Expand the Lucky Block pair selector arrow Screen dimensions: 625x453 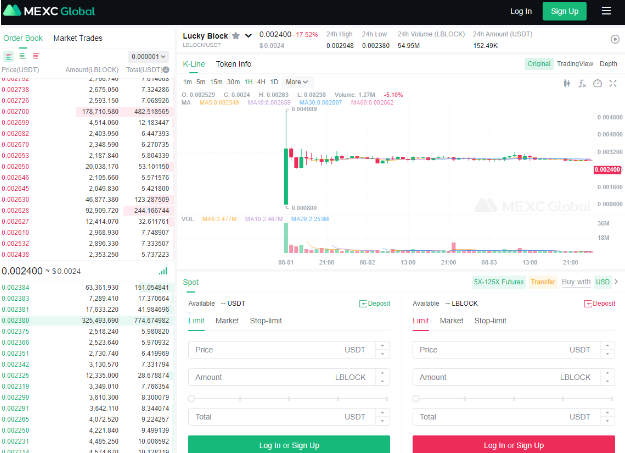(x=248, y=35)
